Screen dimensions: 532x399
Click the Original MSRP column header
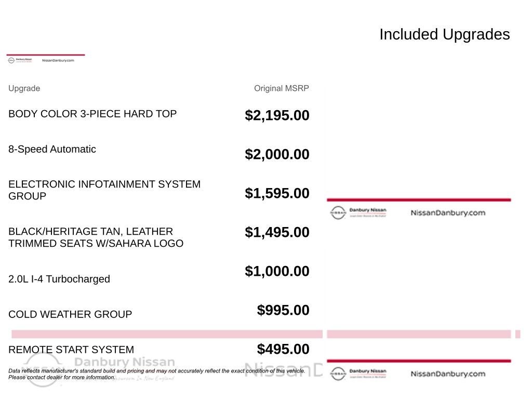[x=281, y=88]
